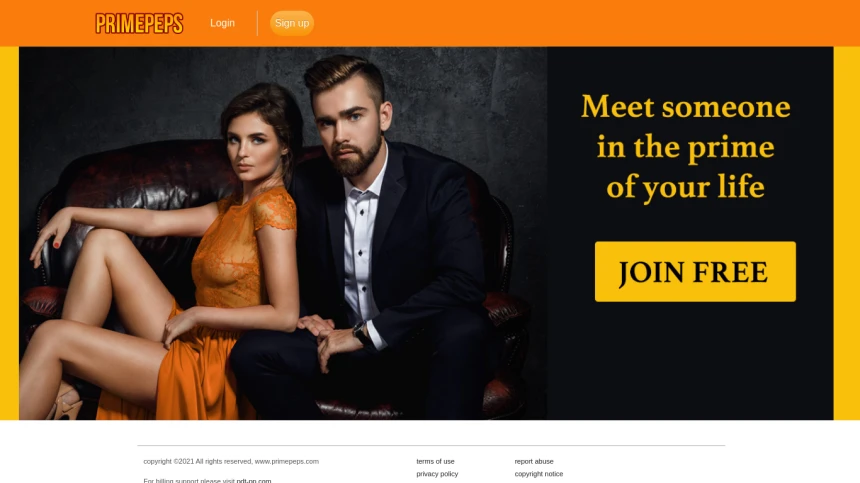
Task: Click the vertical divider beside Login
Action: [257, 23]
